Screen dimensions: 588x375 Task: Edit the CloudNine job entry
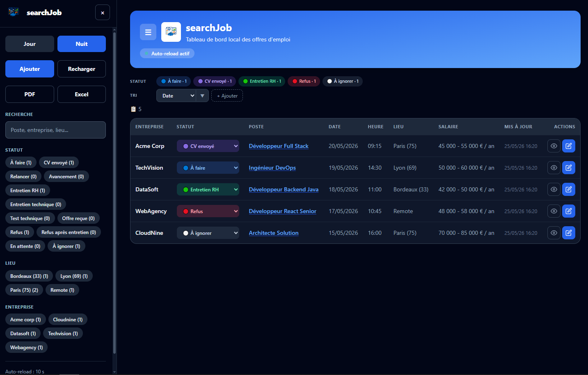(x=569, y=233)
